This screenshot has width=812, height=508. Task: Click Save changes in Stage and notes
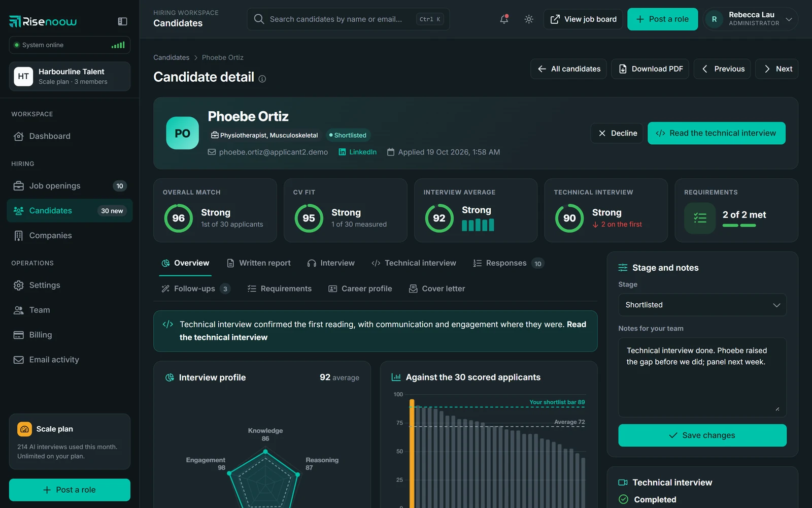[702, 435]
